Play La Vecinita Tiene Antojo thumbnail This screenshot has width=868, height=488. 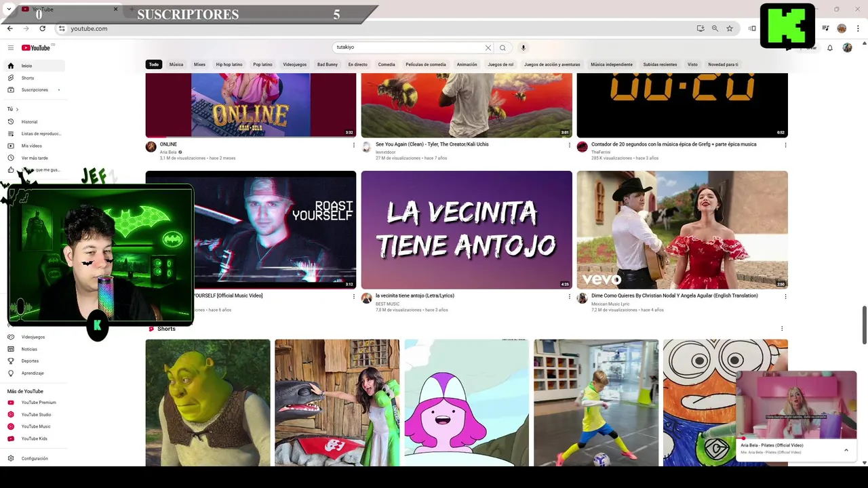point(467,230)
